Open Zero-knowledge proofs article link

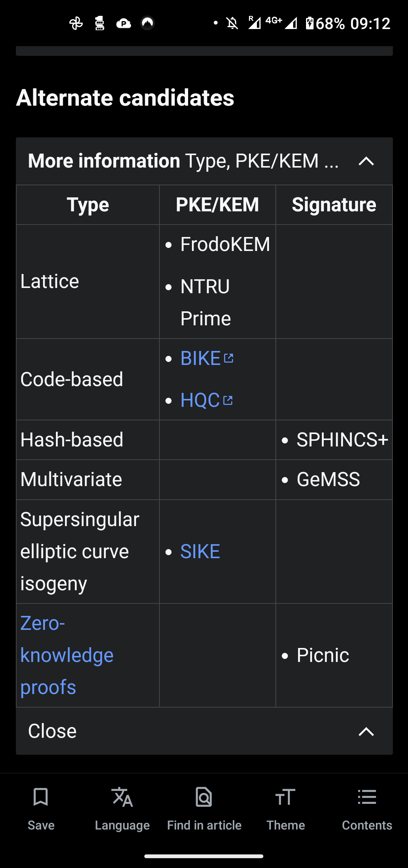pyautogui.click(x=67, y=655)
